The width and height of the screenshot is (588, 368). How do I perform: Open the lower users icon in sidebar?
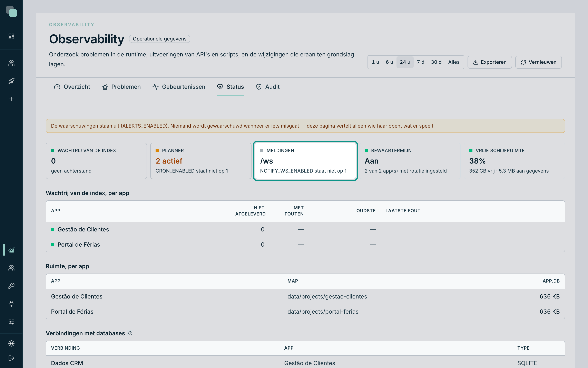[11, 268]
